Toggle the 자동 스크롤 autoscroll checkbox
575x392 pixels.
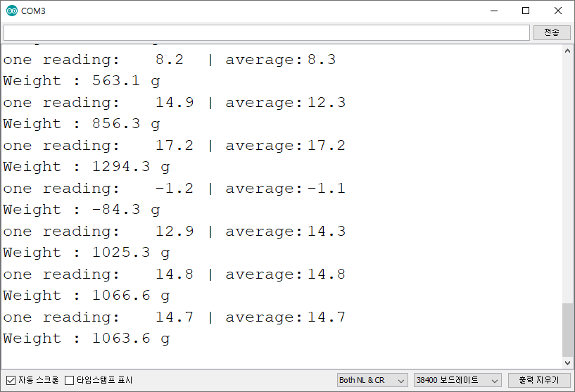point(11,380)
